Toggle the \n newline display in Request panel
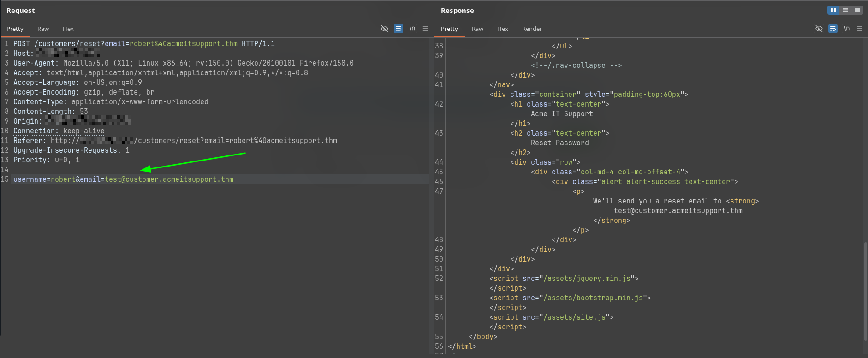Viewport: 868px width, 358px height. pyautogui.click(x=412, y=29)
